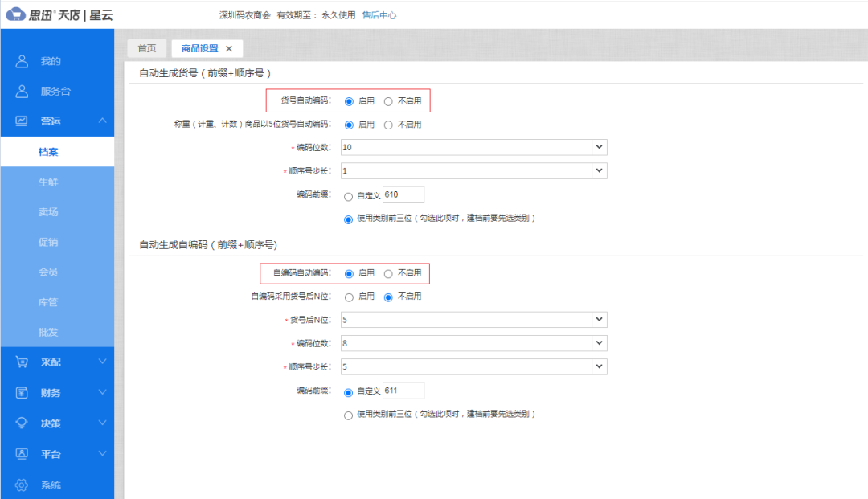The width and height of the screenshot is (868, 499).
Task: Enable 自编码采用货号后N位
Action: pos(350,297)
